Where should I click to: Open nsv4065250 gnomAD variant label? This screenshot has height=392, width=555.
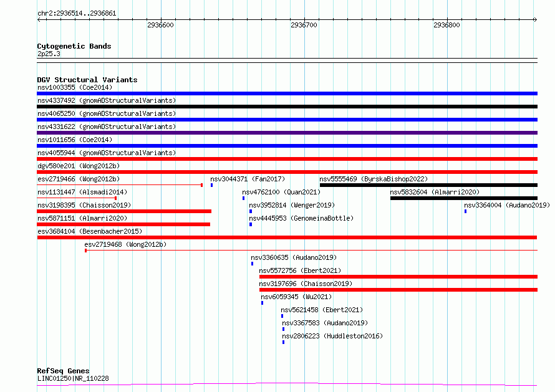click(x=107, y=113)
